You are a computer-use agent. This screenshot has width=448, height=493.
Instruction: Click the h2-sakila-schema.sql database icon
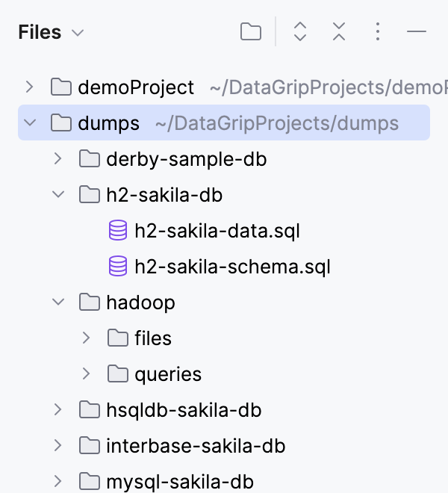tap(118, 267)
